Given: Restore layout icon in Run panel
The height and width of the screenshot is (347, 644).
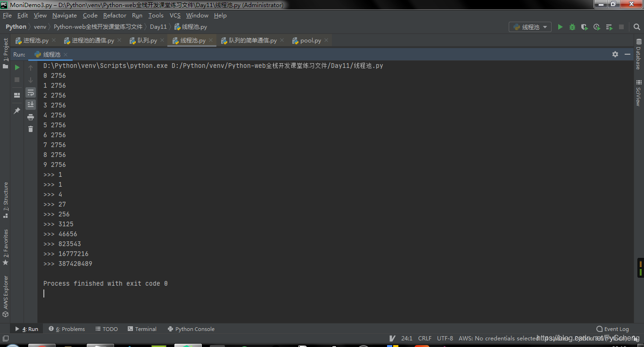Looking at the screenshot, I should point(17,95).
